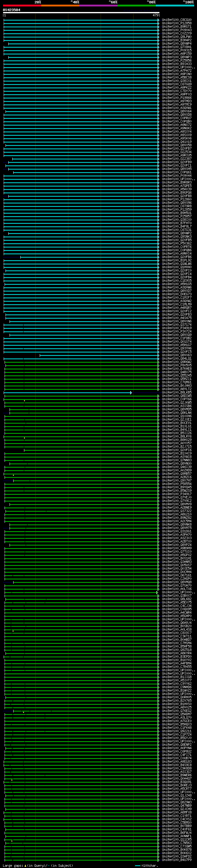This screenshot has height=868, width=197.
Task: Open hit UniRef100_B9RGT1
Action: click(176, 26)
